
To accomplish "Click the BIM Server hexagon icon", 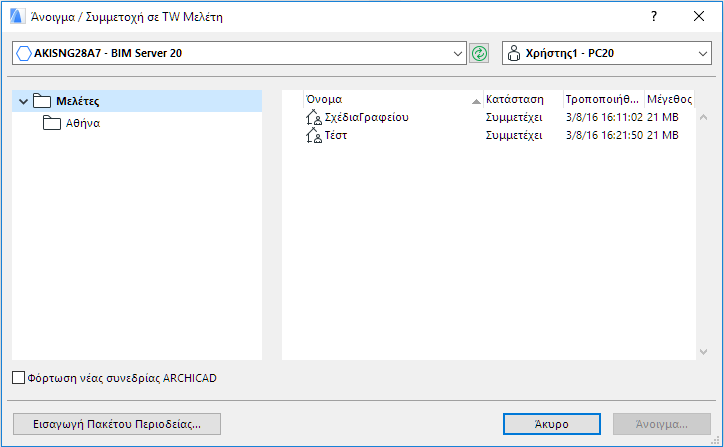I will (x=24, y=54).
